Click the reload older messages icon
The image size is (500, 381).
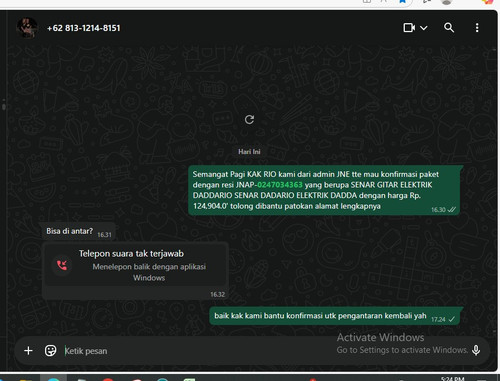[x=249, y=120]
